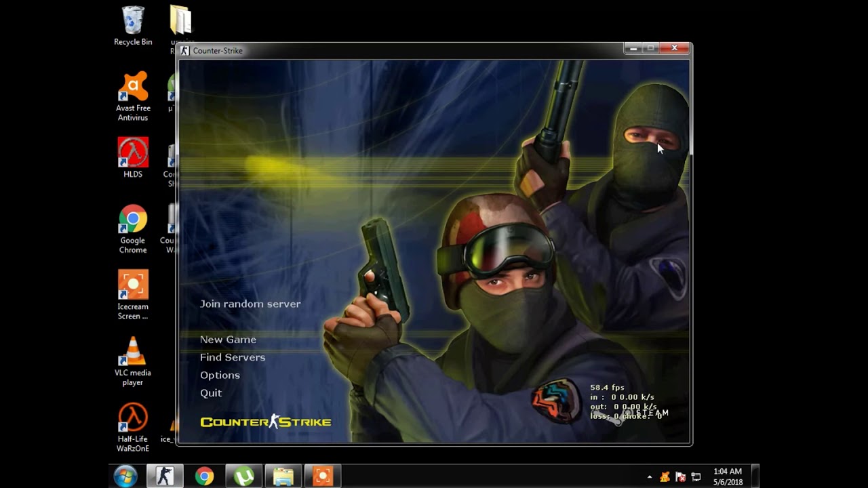
Task: Open VLC media player desktop shortcut
Action: click(x=133, y=361)
